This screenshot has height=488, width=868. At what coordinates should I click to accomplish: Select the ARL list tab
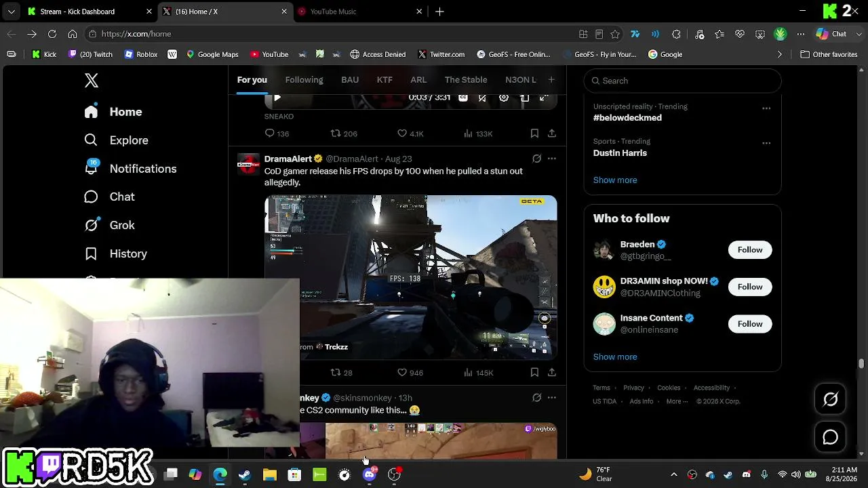(418, 80)
